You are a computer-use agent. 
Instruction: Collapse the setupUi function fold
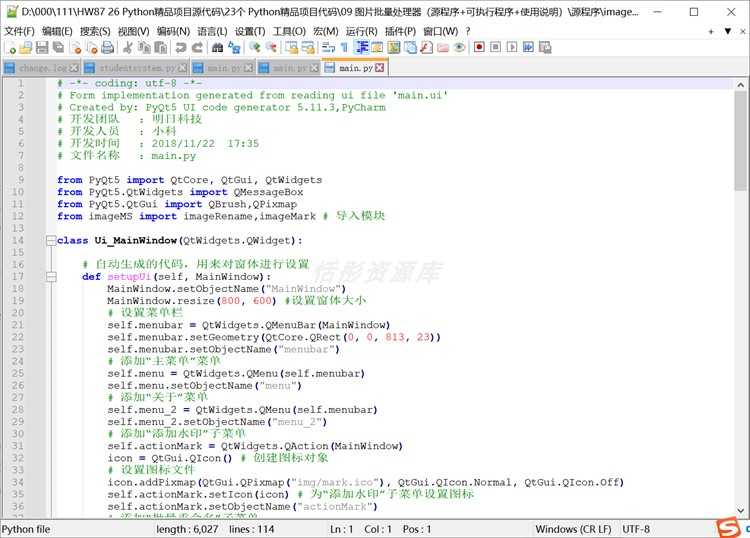(x=51, y=276)
